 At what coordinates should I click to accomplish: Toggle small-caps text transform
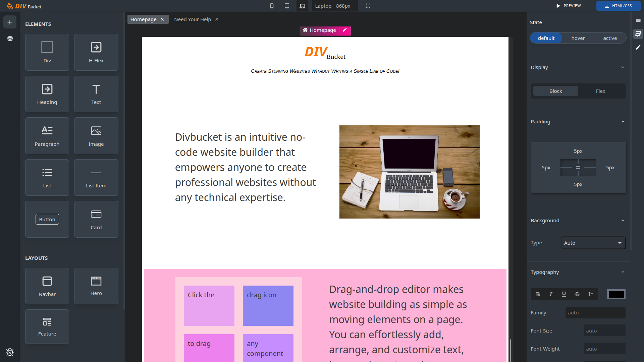click(x=590, y=294)
